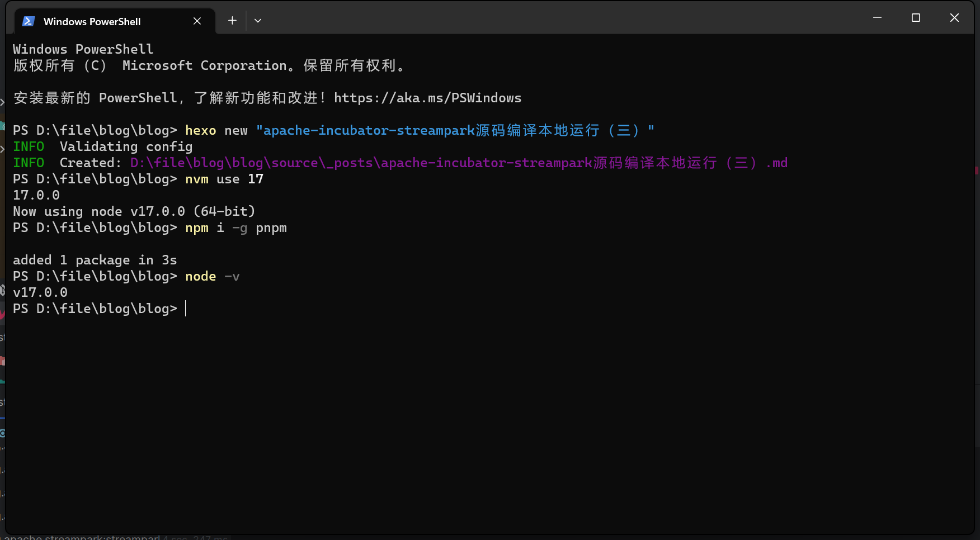Open a new terminal tab with plus button
Screen dimensions: 980x540
click(x=232, y=20)
